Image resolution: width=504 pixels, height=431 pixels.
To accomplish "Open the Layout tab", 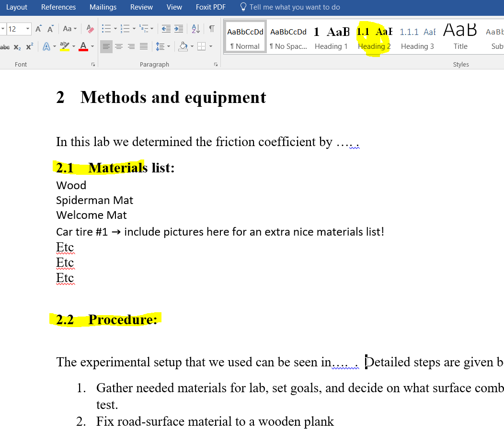I will pyautogui.click(x=17, y=7).
